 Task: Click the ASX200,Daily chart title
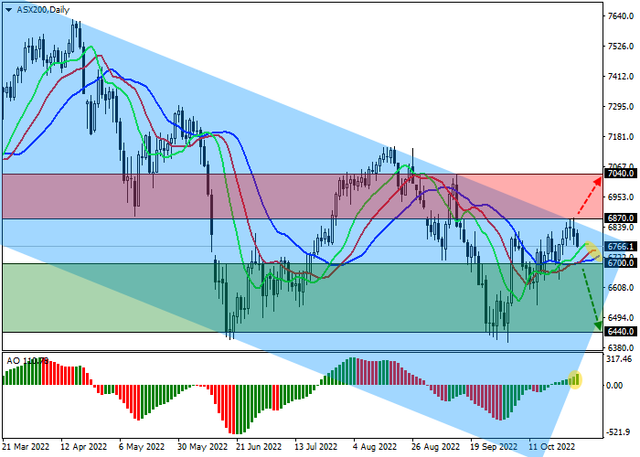pos(43,10)
